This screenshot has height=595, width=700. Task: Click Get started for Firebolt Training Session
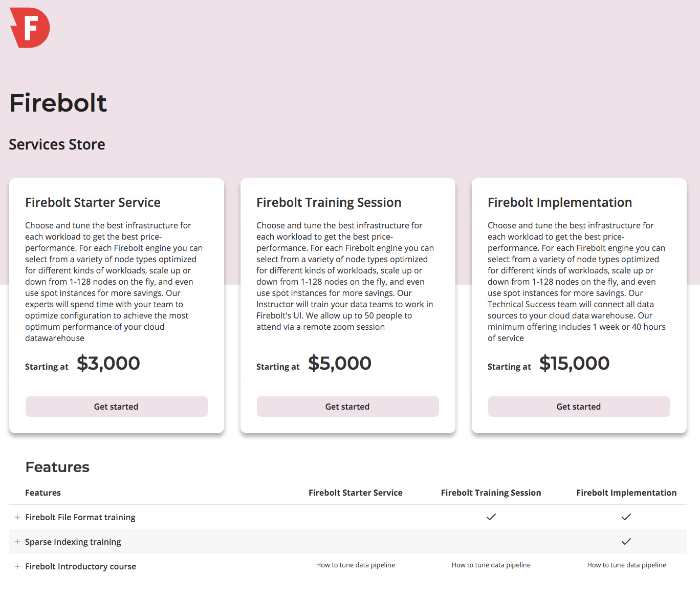[x=347, y=407]
